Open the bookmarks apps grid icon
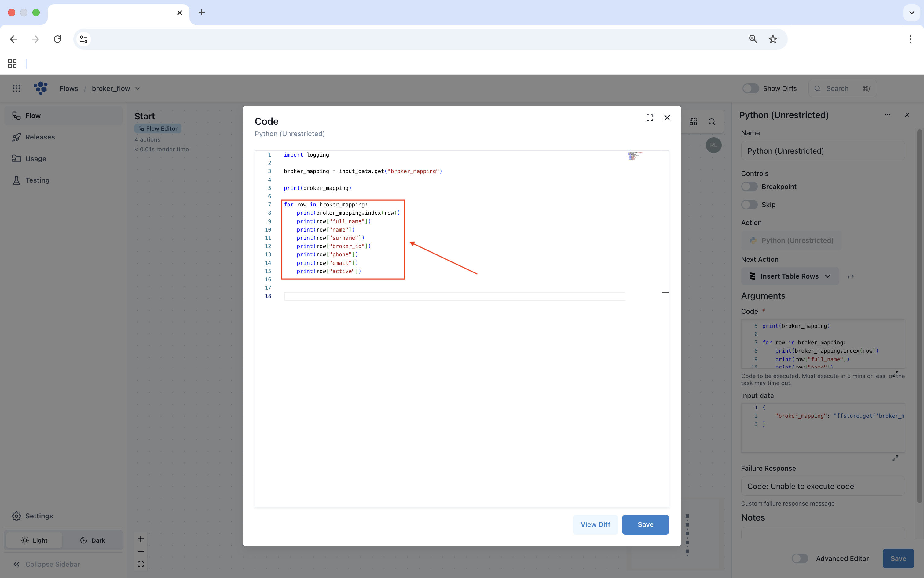This screenshot has width=924, height=578. point(12,64)
